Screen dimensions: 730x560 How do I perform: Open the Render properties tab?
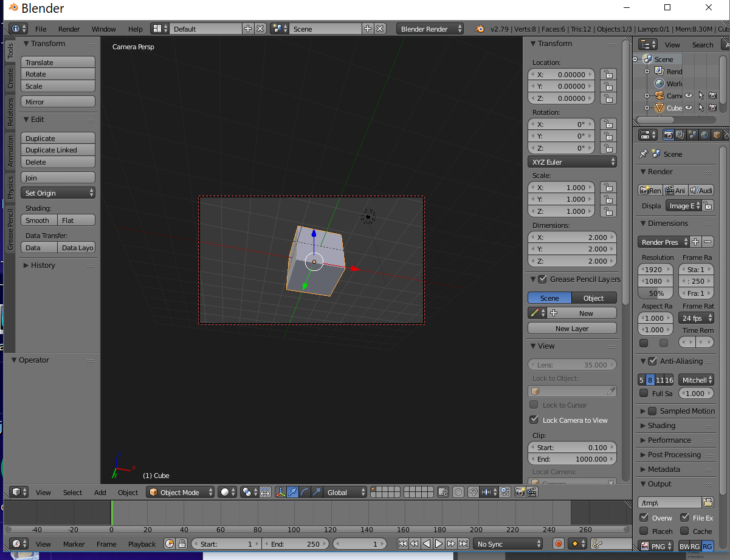pos(668,135)
